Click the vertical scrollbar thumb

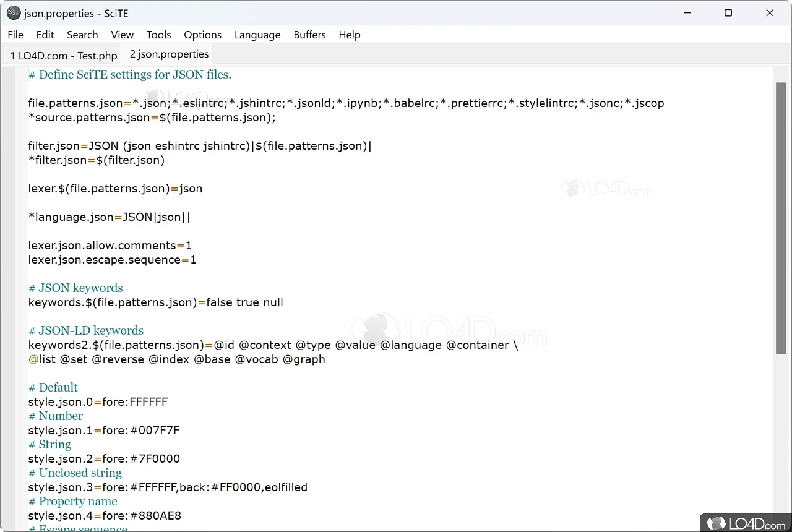click(x=781, y=217)
